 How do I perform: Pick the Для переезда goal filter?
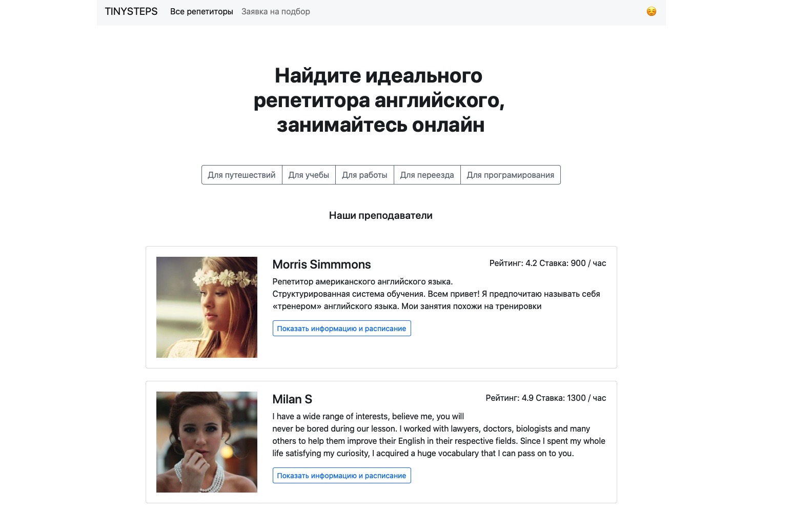[427, 175]
